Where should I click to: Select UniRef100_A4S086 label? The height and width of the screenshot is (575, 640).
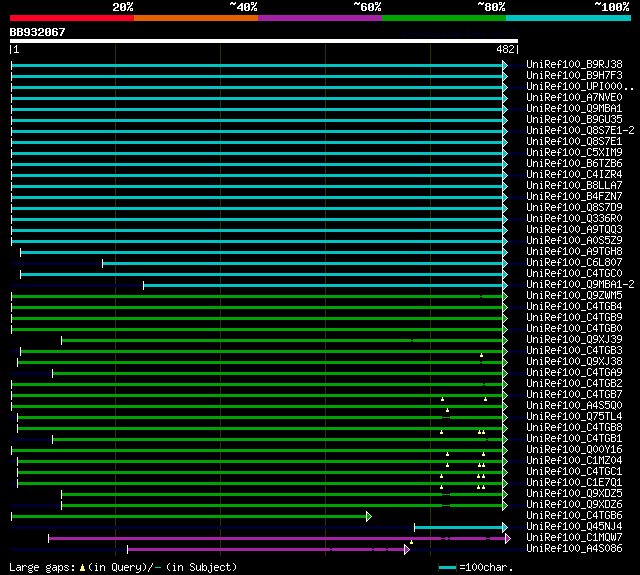pyautogui.click(x=574, y=549)
